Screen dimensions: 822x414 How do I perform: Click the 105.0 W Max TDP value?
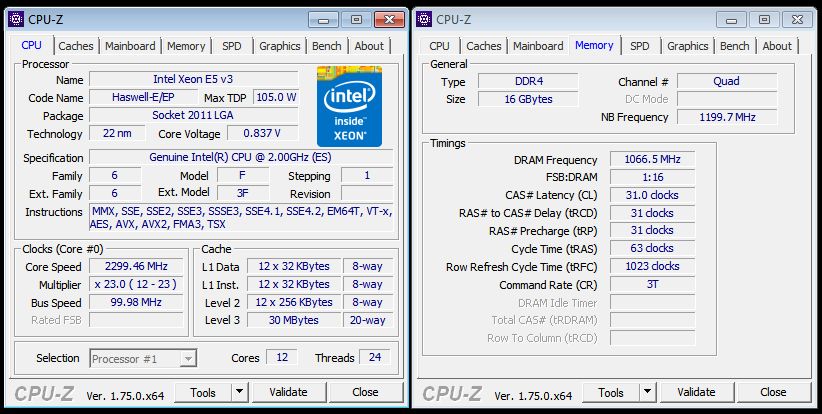point(276,97)
